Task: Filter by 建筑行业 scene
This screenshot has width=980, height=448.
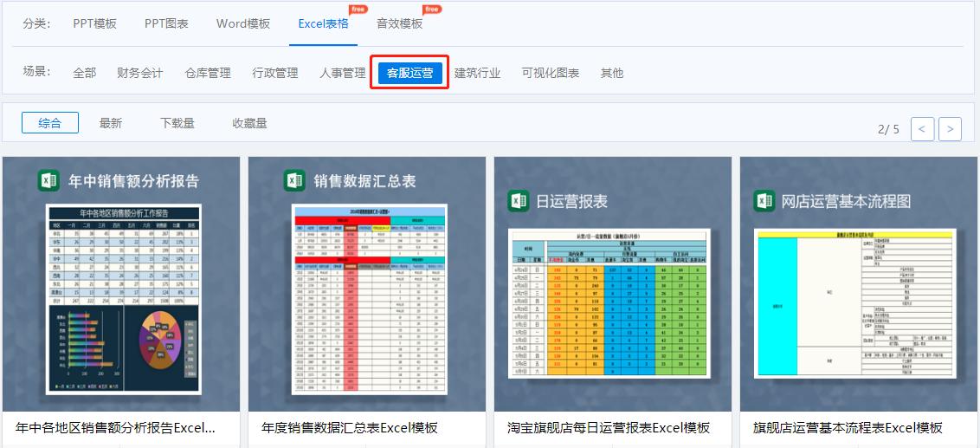Action: [478, 73]
